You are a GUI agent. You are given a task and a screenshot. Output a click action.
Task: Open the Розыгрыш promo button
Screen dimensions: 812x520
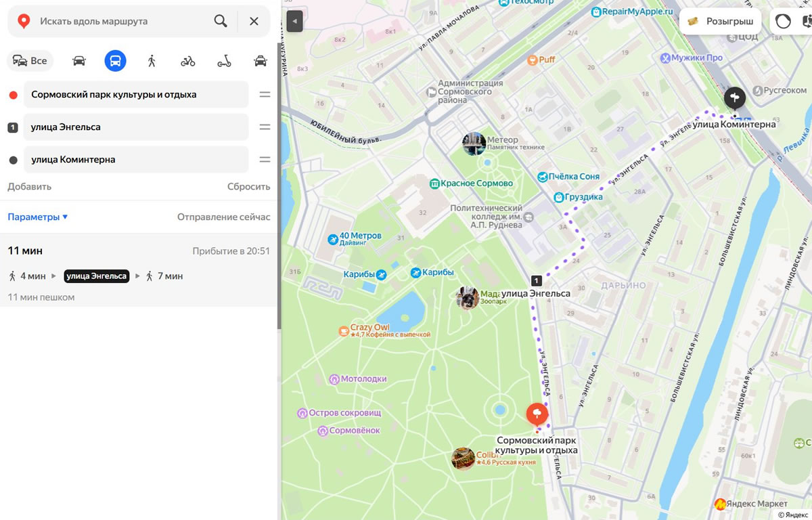721,21
